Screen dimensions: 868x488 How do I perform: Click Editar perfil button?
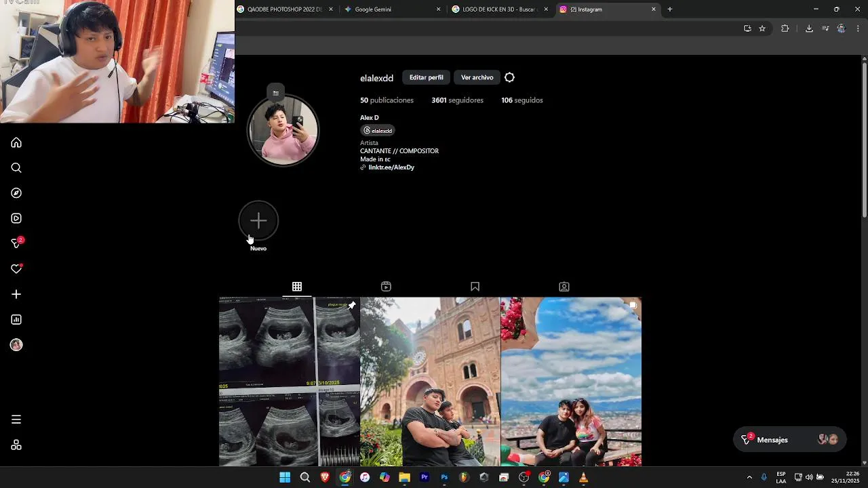pyautogui.click(x=426, y=78)
